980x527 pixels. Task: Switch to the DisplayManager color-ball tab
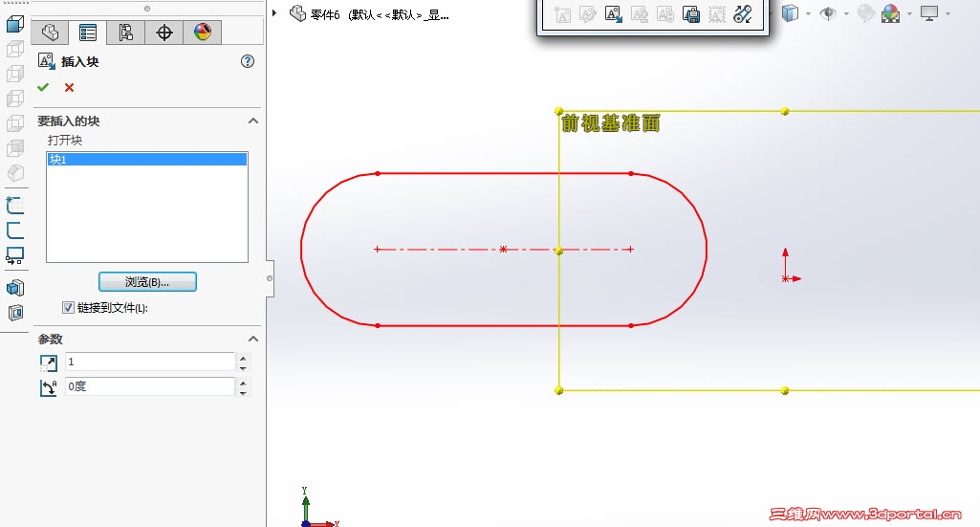(202, 33)
